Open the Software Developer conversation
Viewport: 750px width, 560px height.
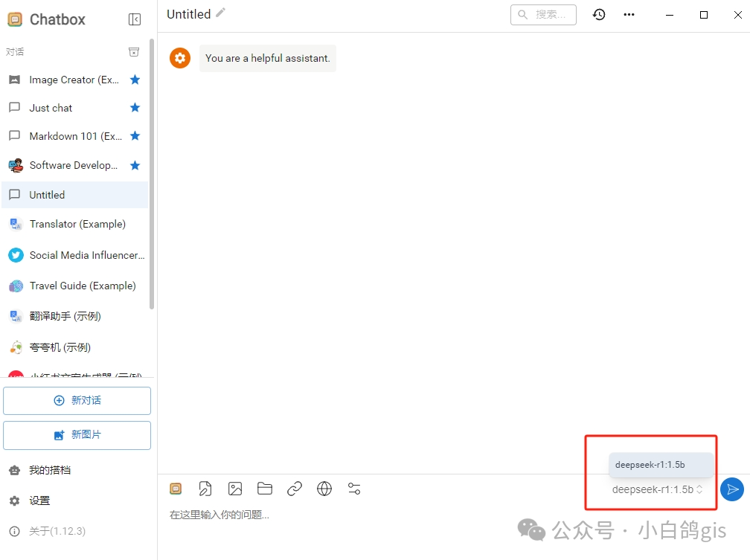pos(75,165)
